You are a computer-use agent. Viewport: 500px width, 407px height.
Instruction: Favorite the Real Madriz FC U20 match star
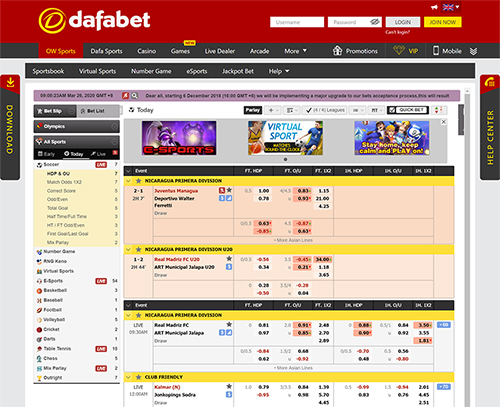(229, 258)
